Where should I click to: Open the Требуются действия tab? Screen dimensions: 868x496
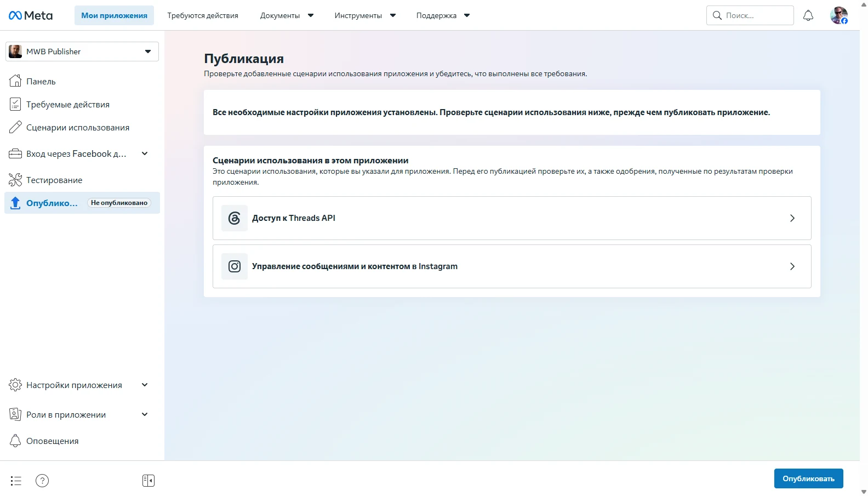203,15
